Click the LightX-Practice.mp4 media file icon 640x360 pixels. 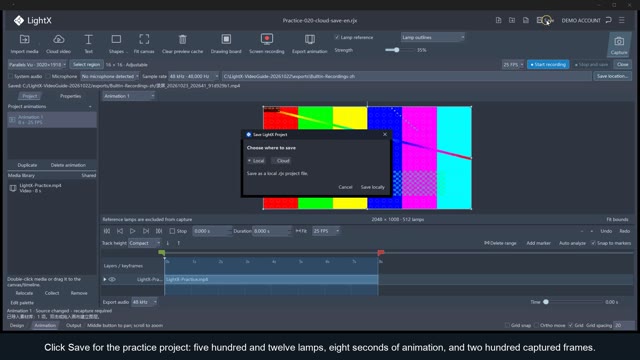pyautogui.click(x=13, y=188)
